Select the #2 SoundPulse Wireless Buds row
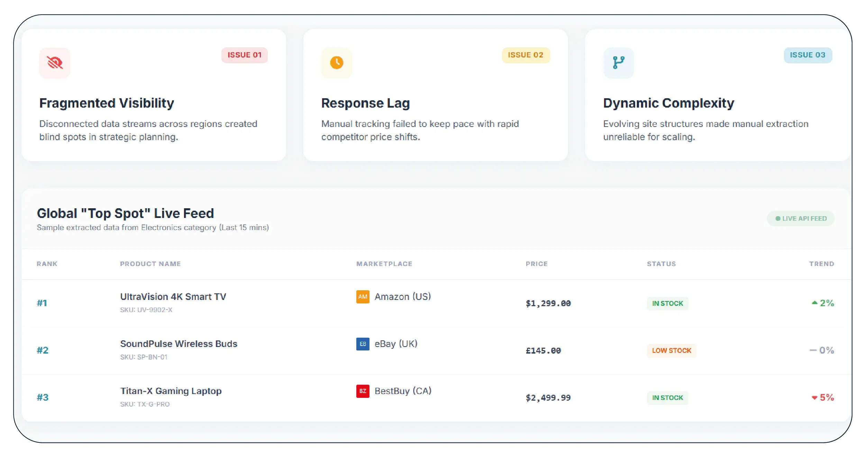 click(x=277, y=350)
